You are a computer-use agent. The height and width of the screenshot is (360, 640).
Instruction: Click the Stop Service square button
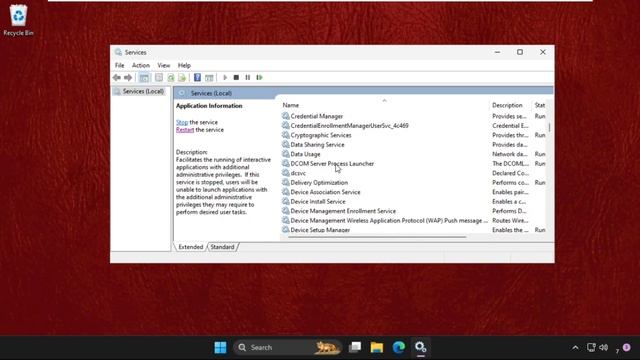click(236, 78)
